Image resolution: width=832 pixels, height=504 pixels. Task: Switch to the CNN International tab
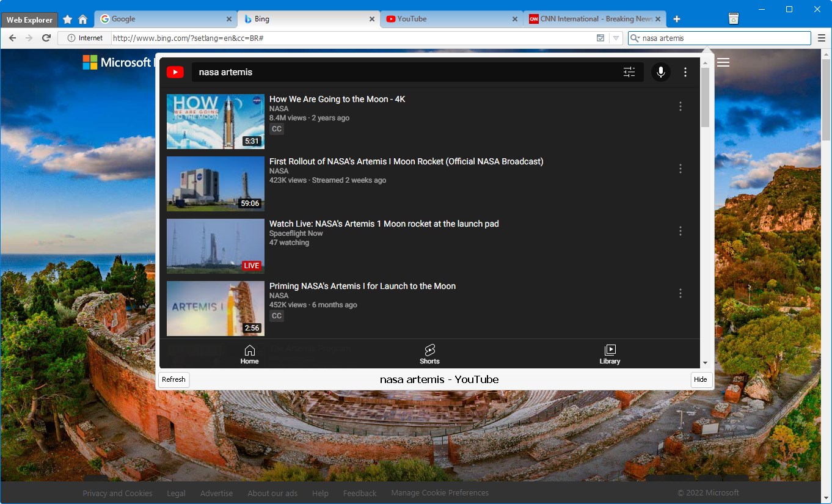pos(594,19)
